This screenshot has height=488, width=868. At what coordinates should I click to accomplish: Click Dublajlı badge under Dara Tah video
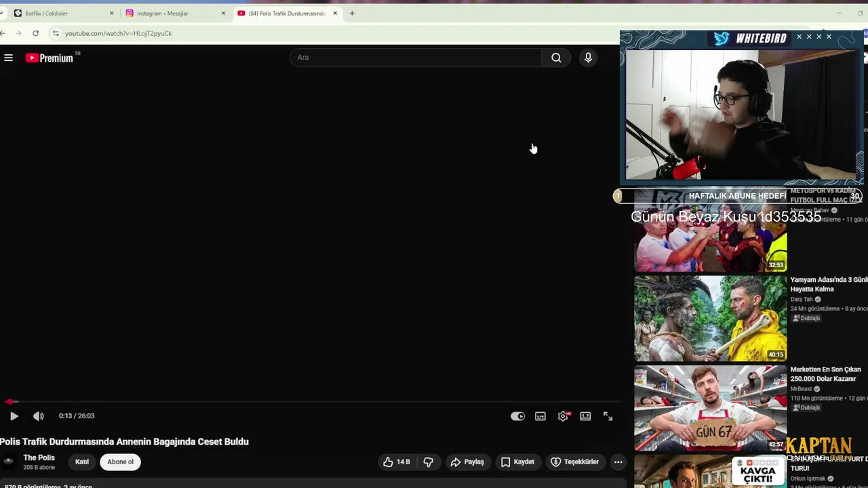(806, 318)
